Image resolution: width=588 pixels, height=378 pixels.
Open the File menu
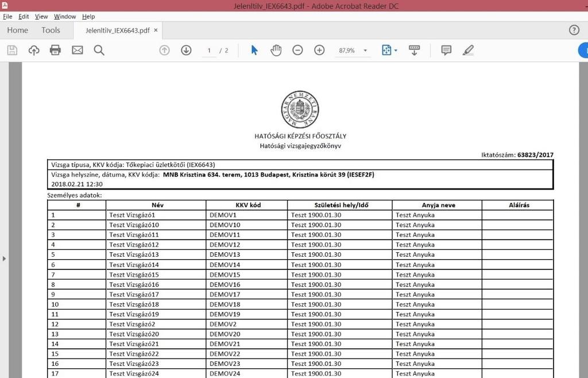pyautogui.click(x=7, y=17)
